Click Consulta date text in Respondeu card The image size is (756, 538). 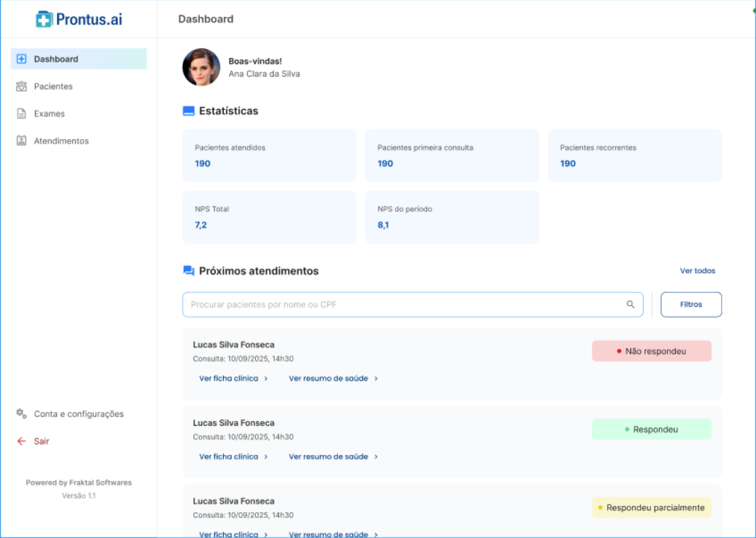click(243, 437)
